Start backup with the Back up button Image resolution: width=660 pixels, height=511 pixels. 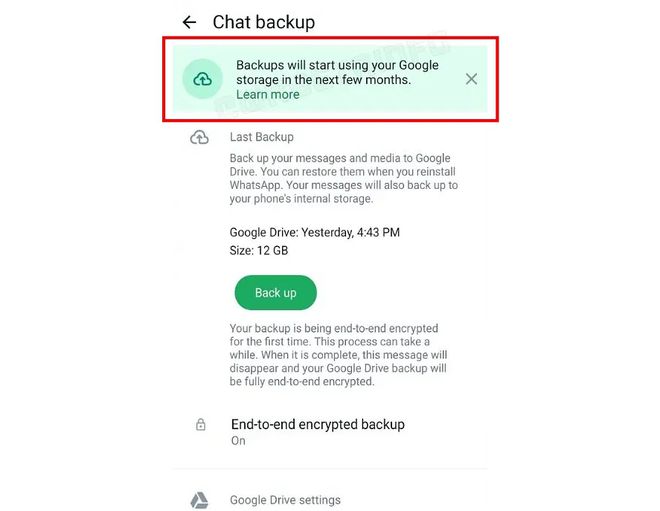tap(275, 293)
